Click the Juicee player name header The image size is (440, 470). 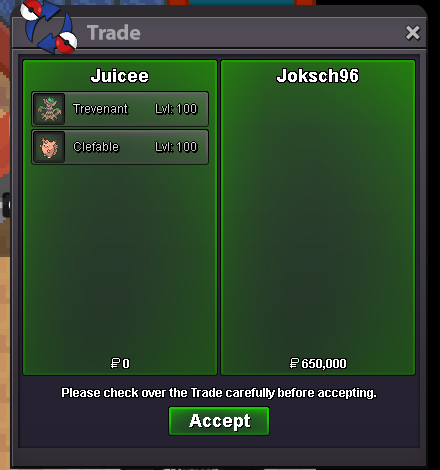pyautogui.click(x=120, y=76)
